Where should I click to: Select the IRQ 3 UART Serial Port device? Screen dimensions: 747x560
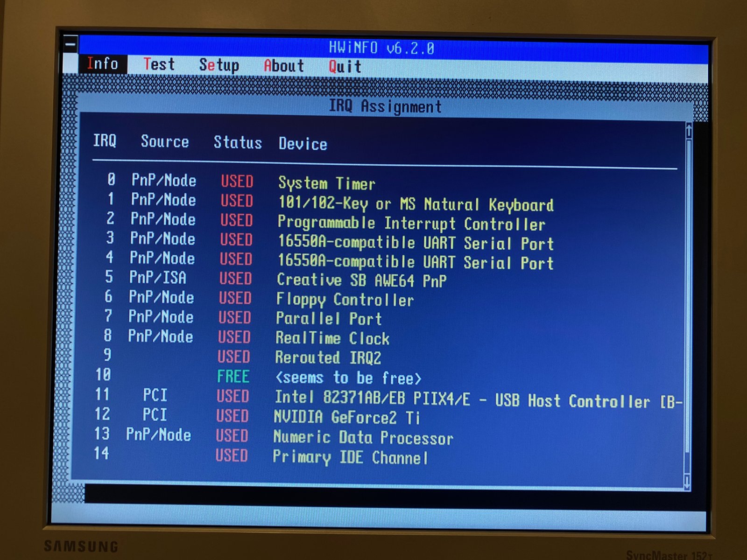point(416,242)
